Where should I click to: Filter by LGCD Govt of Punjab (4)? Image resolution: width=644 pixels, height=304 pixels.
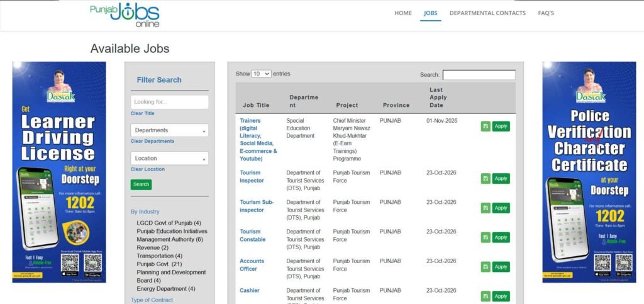click(x=169, y=223)
